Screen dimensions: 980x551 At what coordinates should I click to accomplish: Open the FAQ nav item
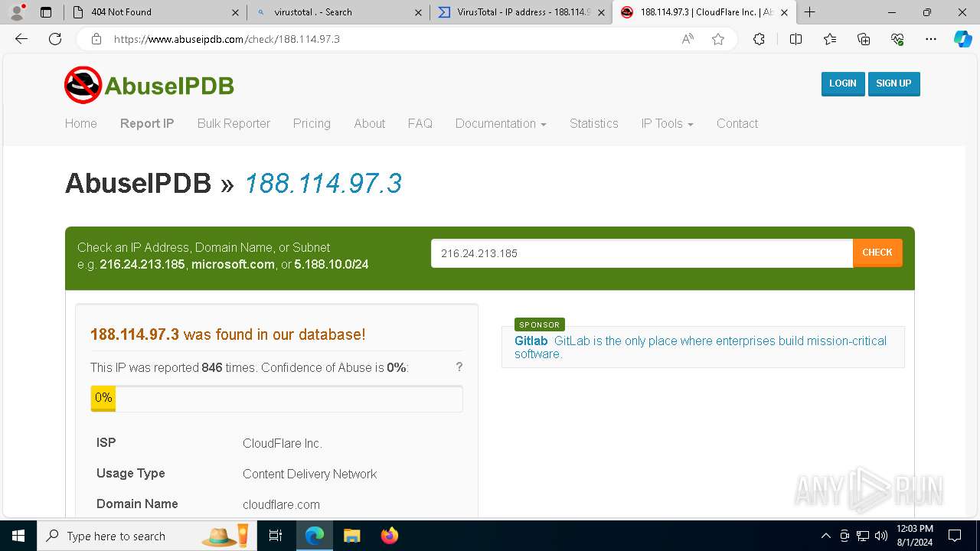[420, 123]
